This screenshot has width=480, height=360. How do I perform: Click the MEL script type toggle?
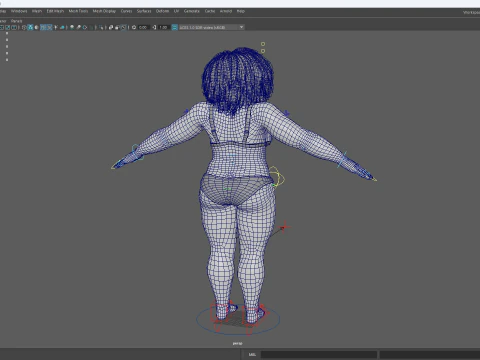pos(252,354)
